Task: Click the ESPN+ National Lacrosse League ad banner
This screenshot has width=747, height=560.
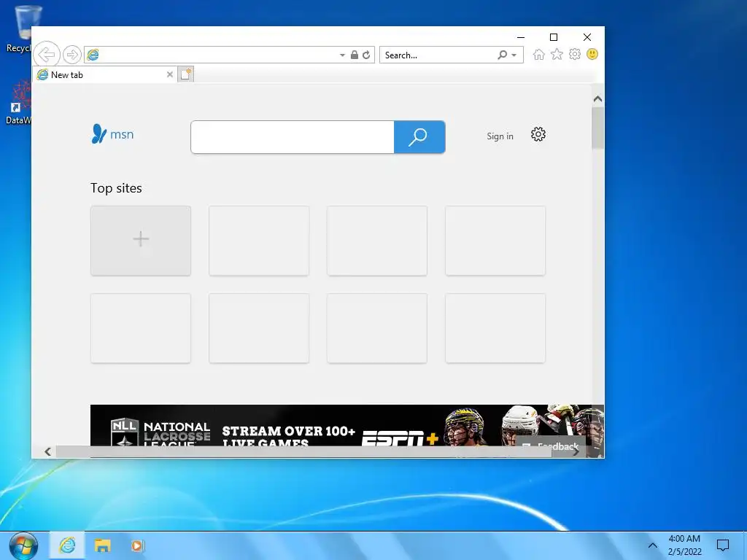Action: 347,425
